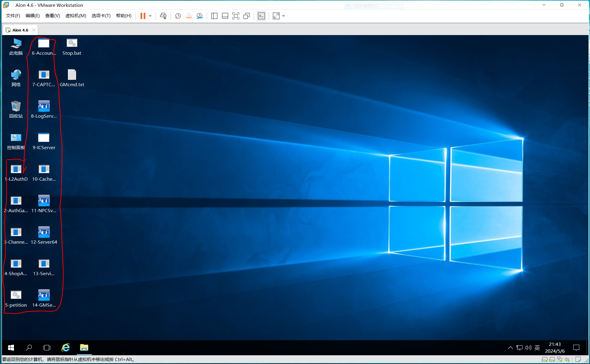Open the 虚拟机(M) menu

point(76,16)
